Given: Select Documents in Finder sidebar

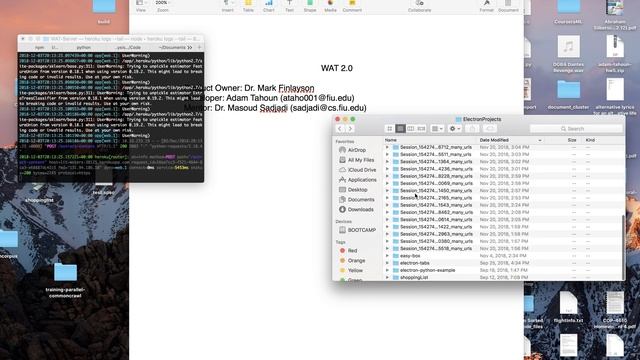Looking at the screenshot, I should tap(361, 200).
